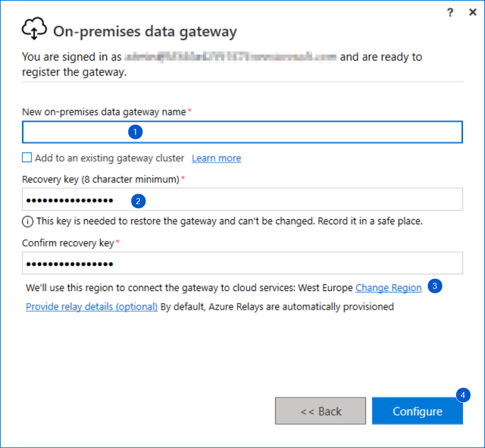Focus the new on-premises data gateway name field
The image size is (485, 448).
tap(243, 132)
